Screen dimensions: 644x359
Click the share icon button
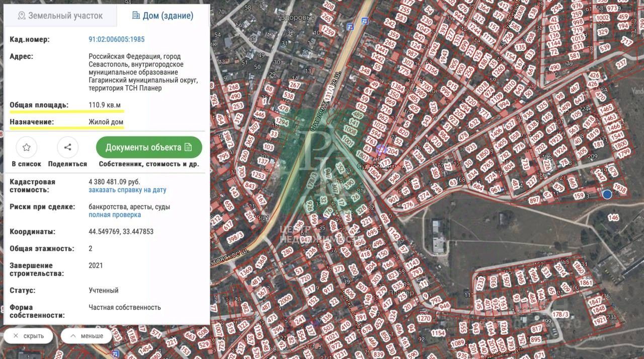tap(68, 148)
